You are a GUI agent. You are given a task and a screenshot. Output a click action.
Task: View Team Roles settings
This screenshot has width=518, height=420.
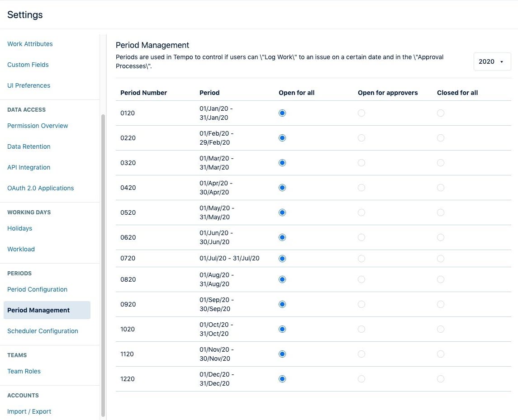click(x=24, y=371)
